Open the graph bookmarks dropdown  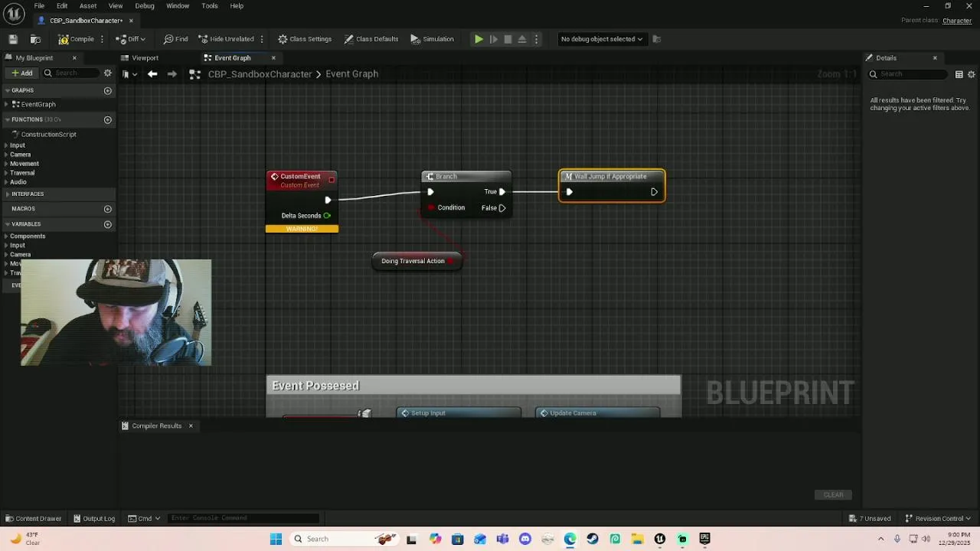click(x=129, y=74)
